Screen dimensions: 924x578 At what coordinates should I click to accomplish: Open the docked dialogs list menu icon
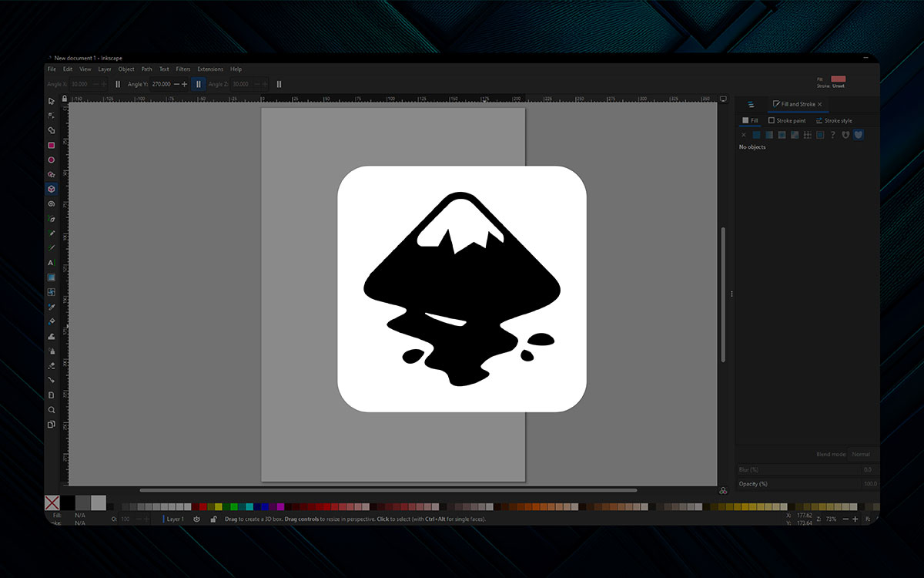750,104
